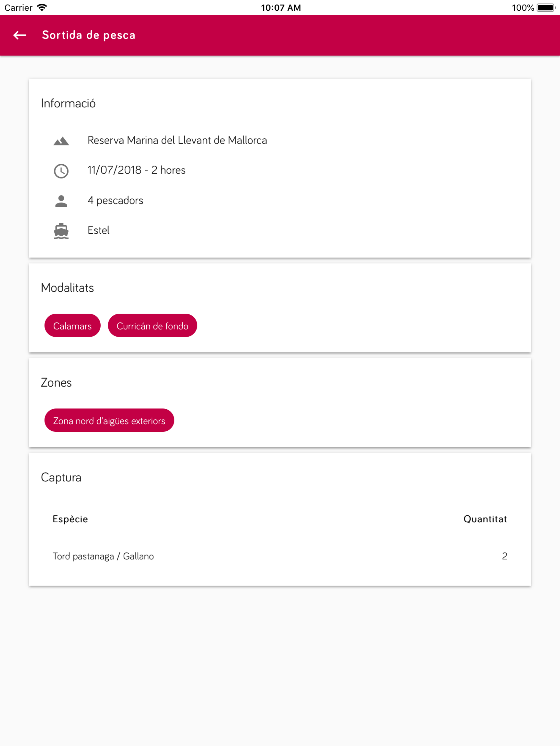The image size is (560, 747).
Task: Tap the person fishermen icon
Action: 61,201
